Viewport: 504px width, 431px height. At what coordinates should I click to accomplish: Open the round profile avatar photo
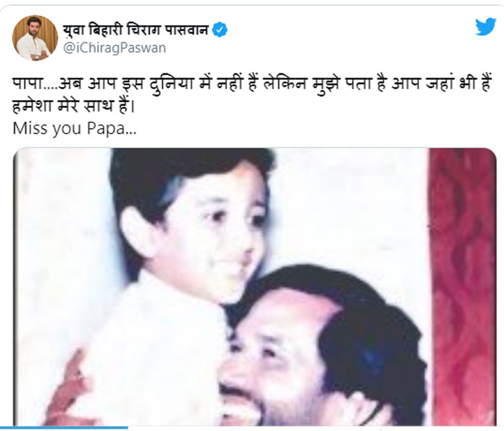[35, 38]
